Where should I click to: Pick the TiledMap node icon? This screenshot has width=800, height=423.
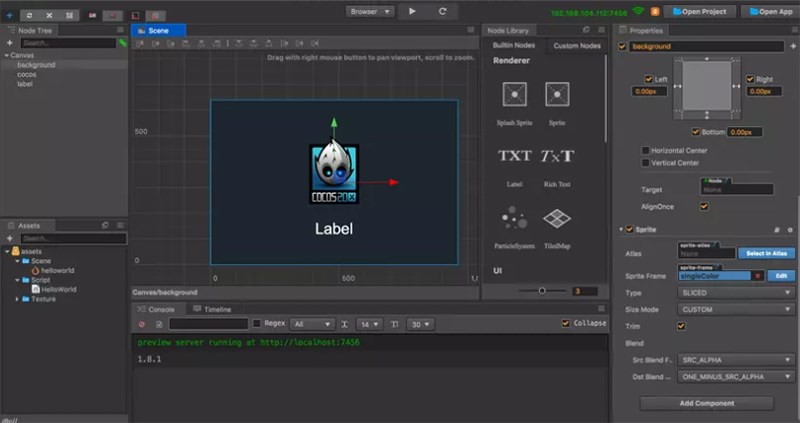(x=557, y=218)
